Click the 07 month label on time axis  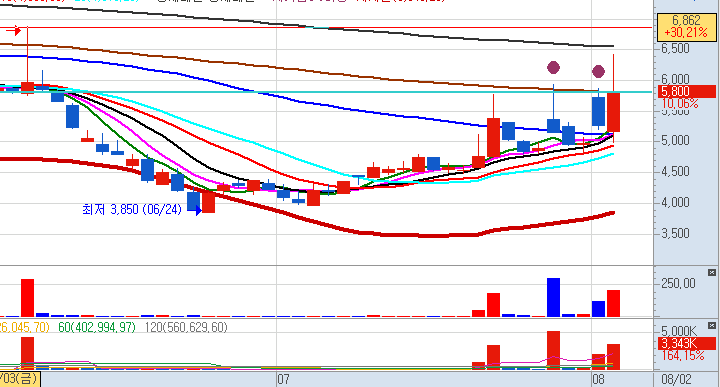tap(283, 380)
